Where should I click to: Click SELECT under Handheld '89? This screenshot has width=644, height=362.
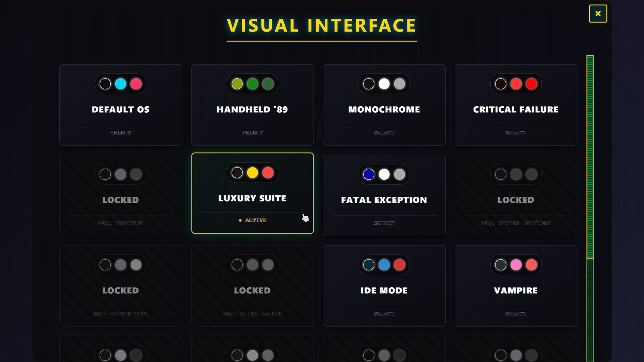point(252,133)
